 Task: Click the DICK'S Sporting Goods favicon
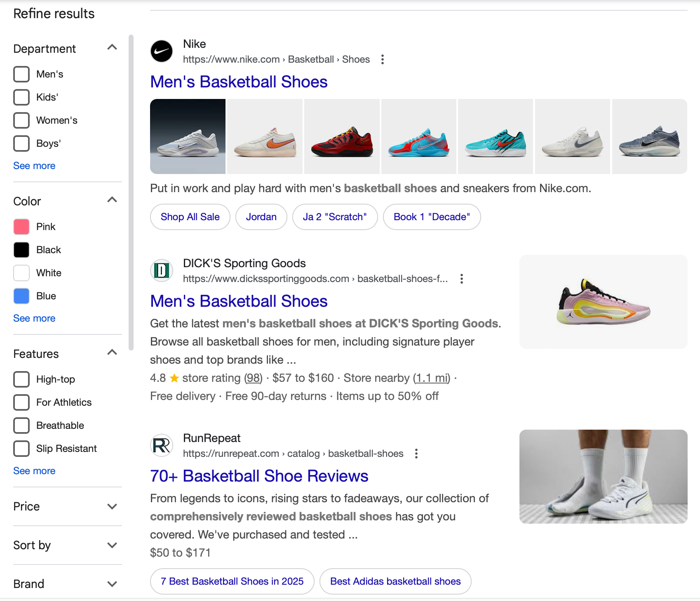click(162, 270)
